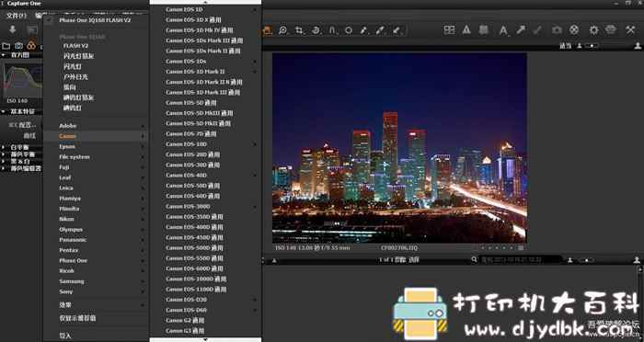This screenshot has height=342, width=644.
Task: Expand the Fuji submenu
Action: (96, 167)
